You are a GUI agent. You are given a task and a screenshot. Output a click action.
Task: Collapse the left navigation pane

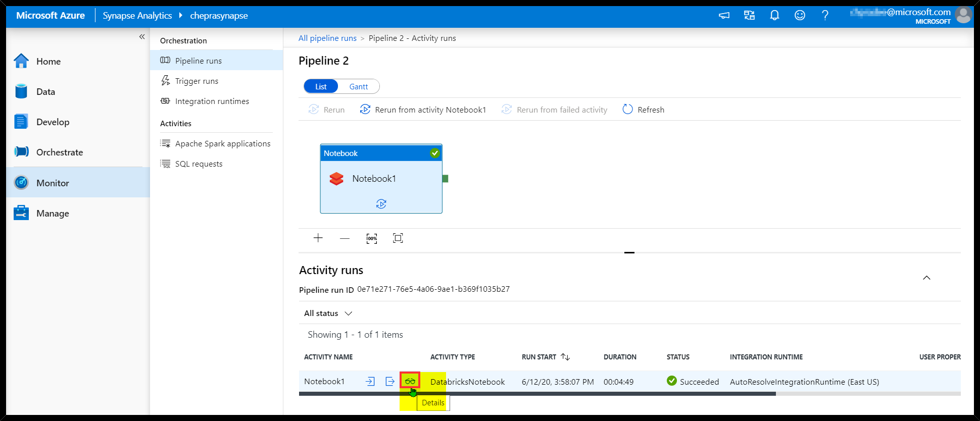[x=142, y=36]
